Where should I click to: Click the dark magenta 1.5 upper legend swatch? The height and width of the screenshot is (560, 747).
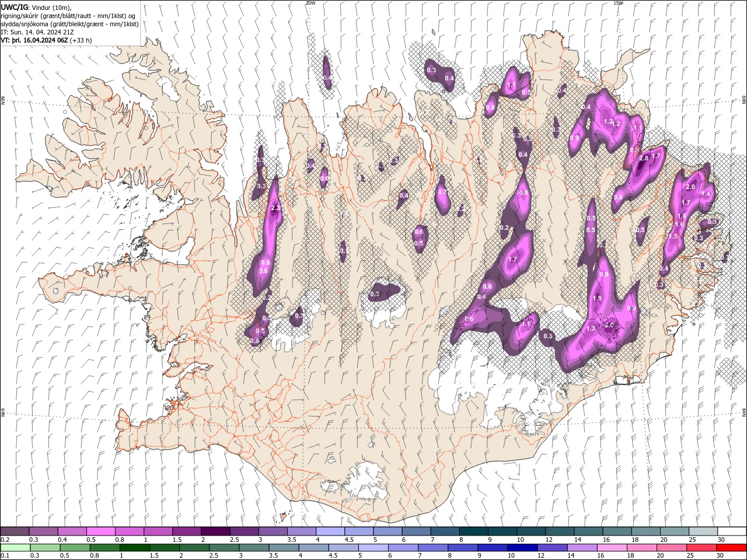click(186, 531)
